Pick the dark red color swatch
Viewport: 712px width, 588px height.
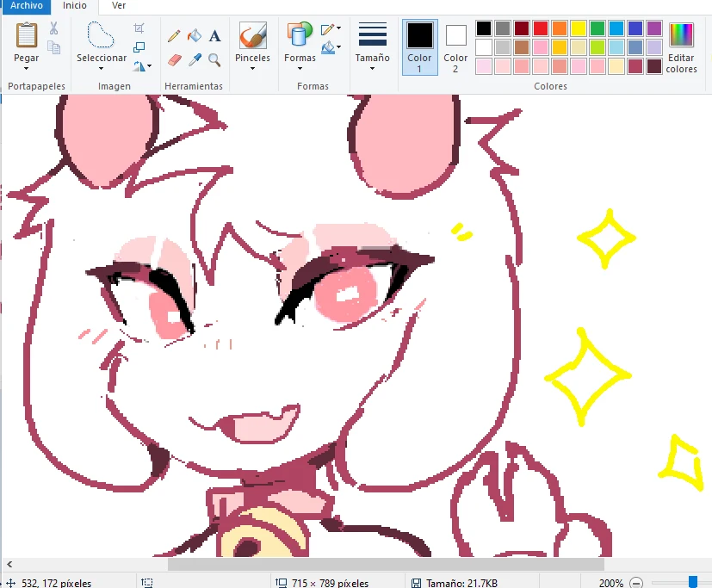[522, 28]
